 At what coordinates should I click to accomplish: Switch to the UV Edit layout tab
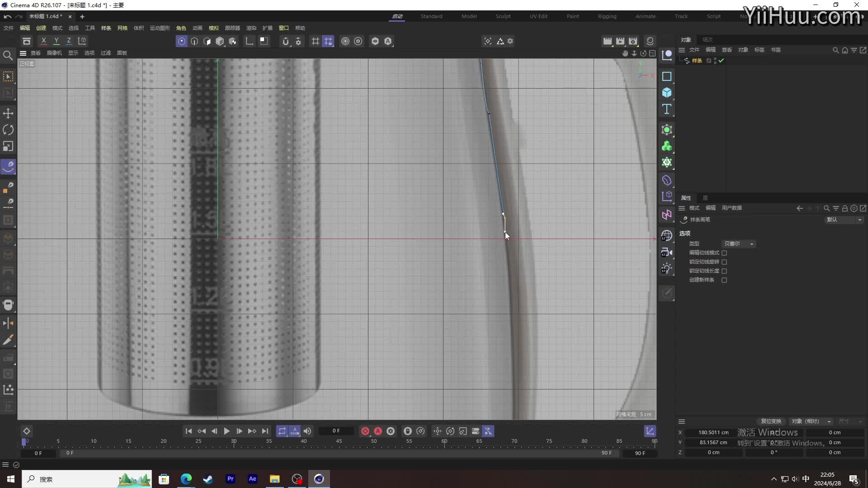point(538,16)
